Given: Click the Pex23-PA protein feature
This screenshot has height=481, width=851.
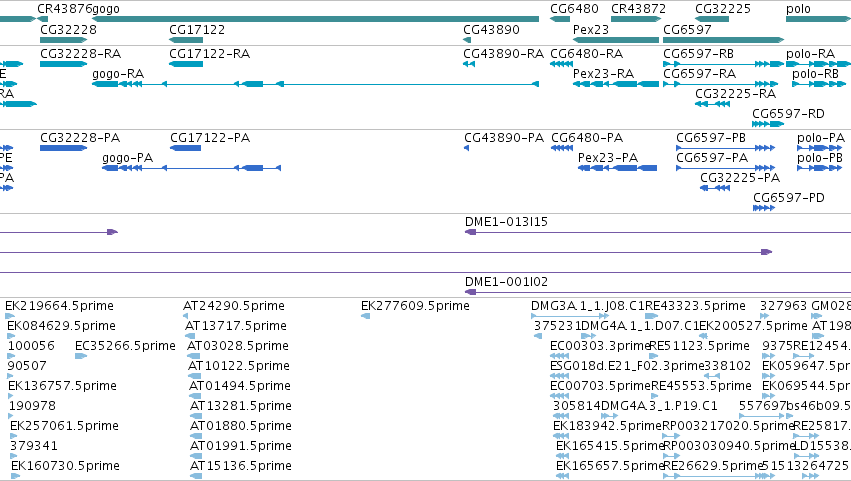Looking at the screenshot, I should (617, 168).
